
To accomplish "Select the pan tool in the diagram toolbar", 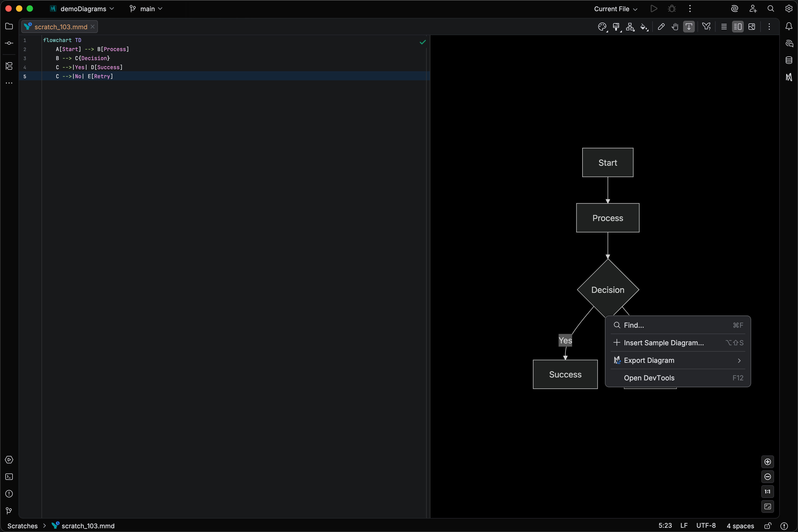I will tap(675, 27).
